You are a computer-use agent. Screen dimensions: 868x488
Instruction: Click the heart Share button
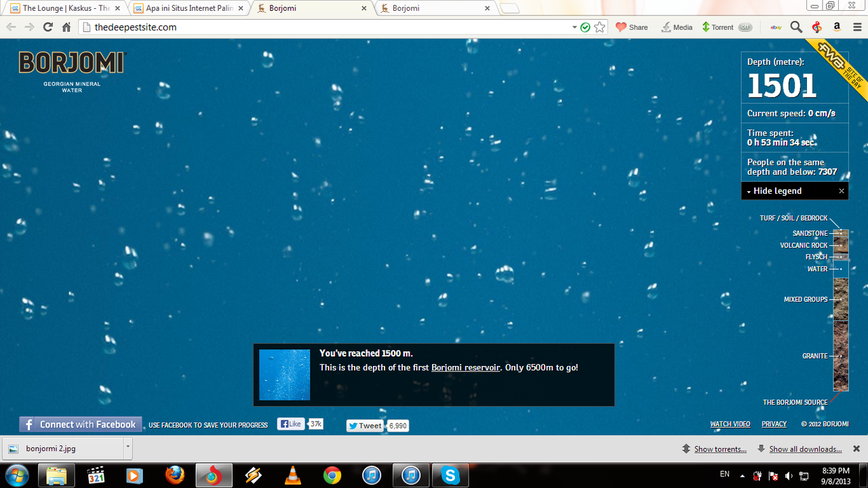(x=631, y=27)
